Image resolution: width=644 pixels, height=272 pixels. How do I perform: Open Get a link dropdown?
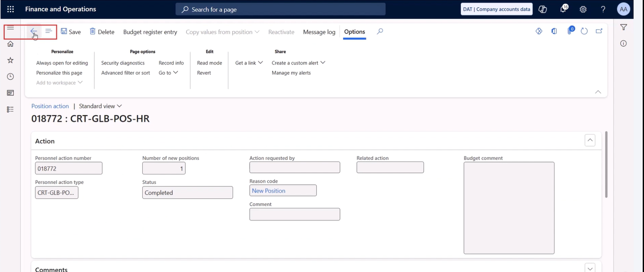tap(249, 63)
